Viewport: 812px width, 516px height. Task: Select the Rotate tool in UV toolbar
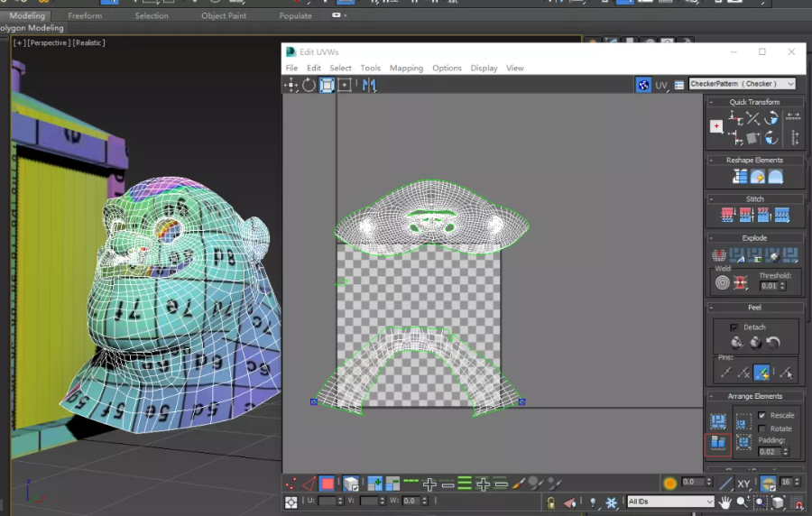click(309, 85)
